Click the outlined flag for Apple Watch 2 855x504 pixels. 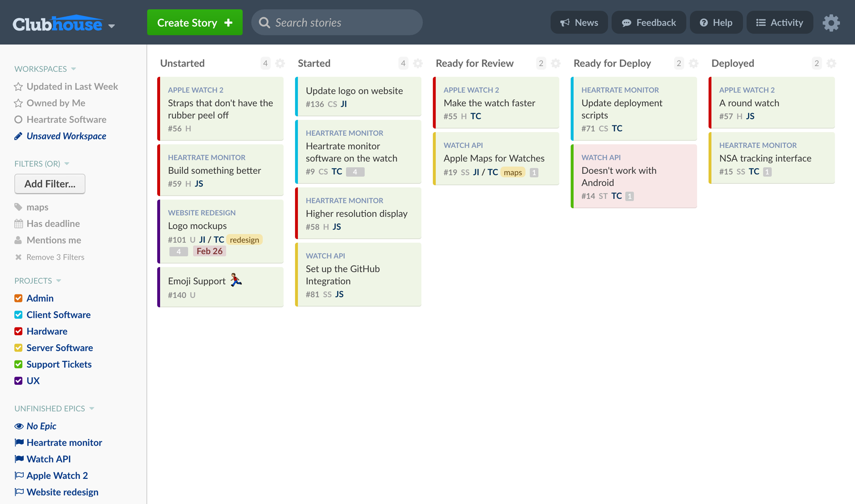[19, 475]
